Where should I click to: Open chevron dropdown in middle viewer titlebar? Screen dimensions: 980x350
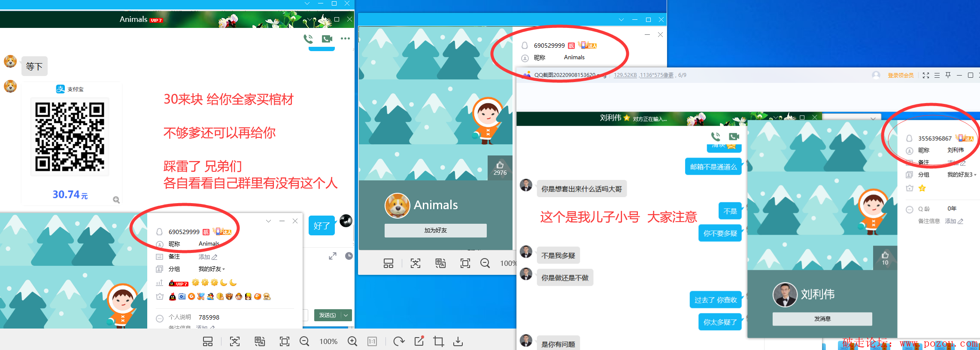(621, 20)
